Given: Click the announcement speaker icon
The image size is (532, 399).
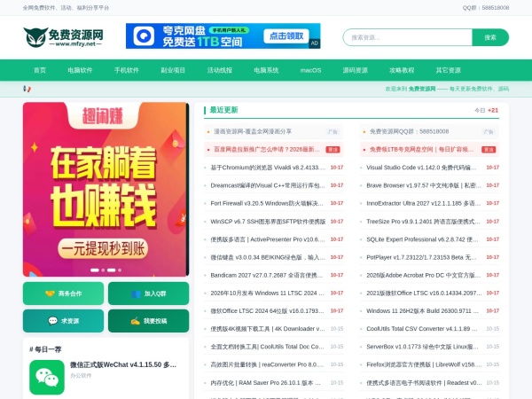Looking at the screenshot, I should [27, 89].
